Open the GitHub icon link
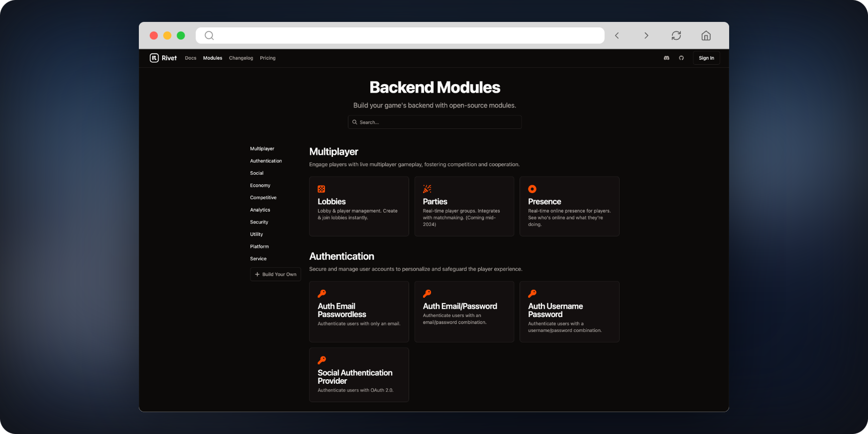Viewport: 868px width, 434px height. coord(681,58)
